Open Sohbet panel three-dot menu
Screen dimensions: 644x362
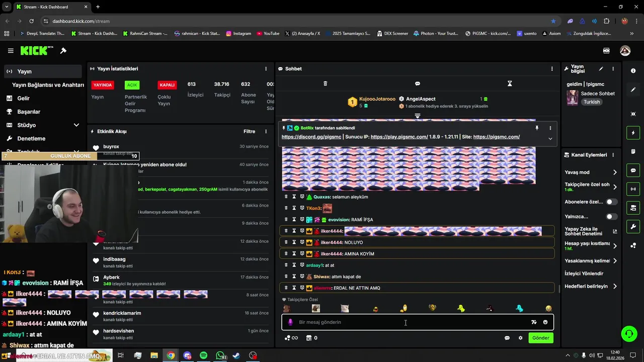pos(551,69)
